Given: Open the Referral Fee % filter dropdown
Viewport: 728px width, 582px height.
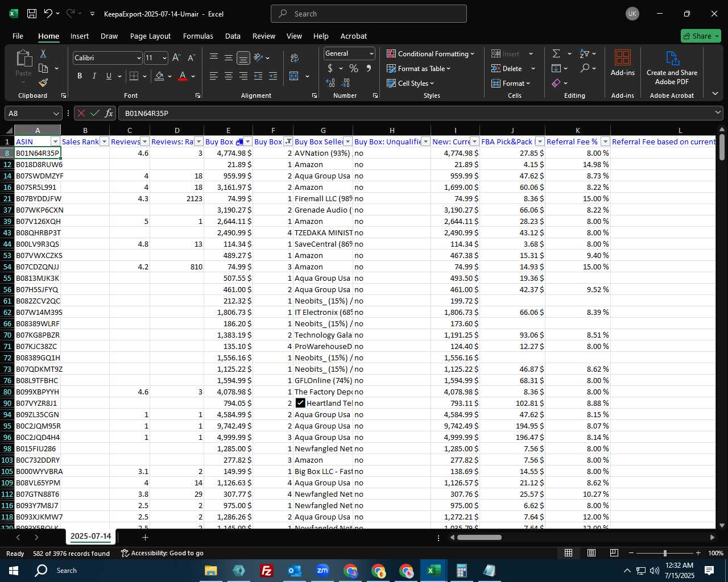Looking at the screenshot, I should 605,142.
